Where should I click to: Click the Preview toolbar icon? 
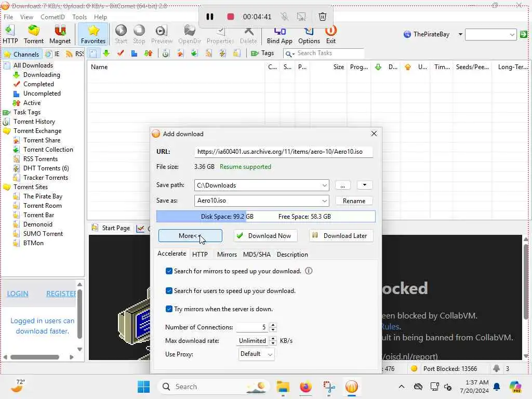(x=162, y=34)
